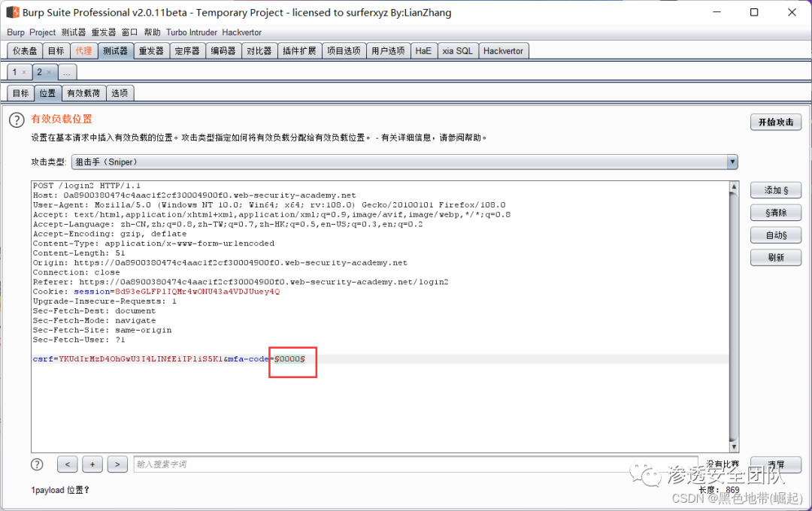Switch to the 仪表盘 tab

tap(25, 51)
